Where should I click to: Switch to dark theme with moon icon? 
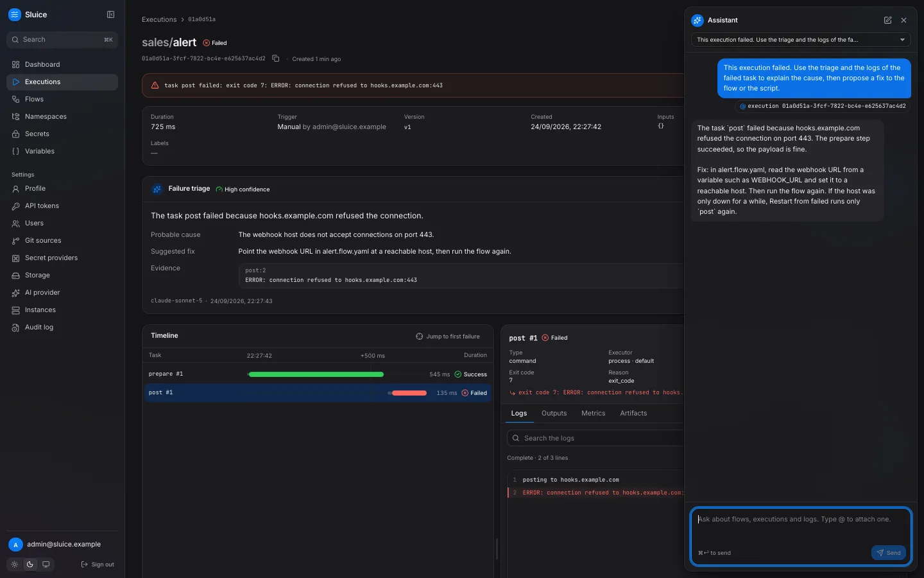30,565
